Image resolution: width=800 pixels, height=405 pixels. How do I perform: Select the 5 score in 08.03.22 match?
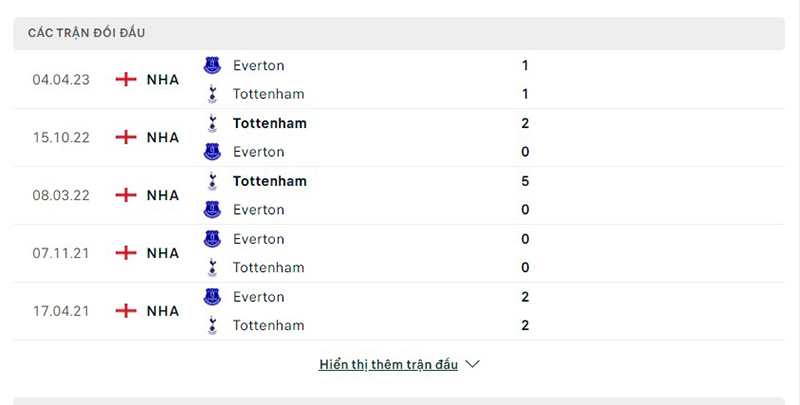pos(525,181)
